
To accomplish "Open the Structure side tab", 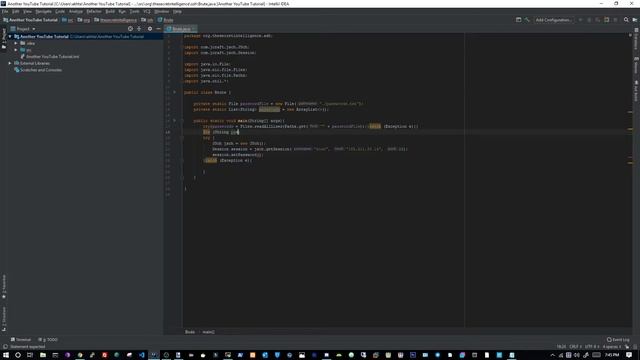I will [4, 319].
